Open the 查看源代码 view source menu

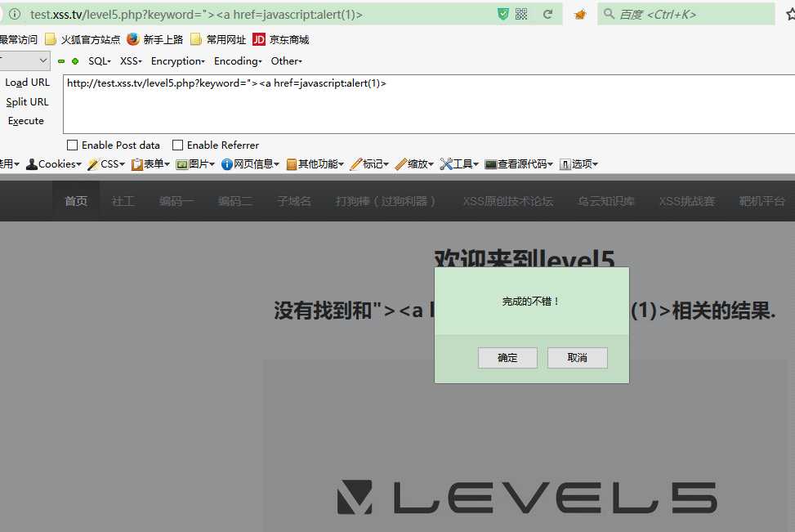point(519,163)
